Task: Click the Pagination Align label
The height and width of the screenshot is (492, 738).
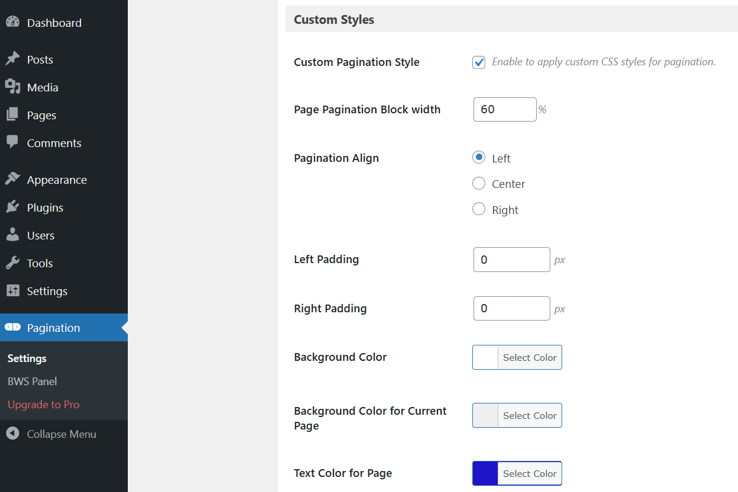Action: point(336,158)
